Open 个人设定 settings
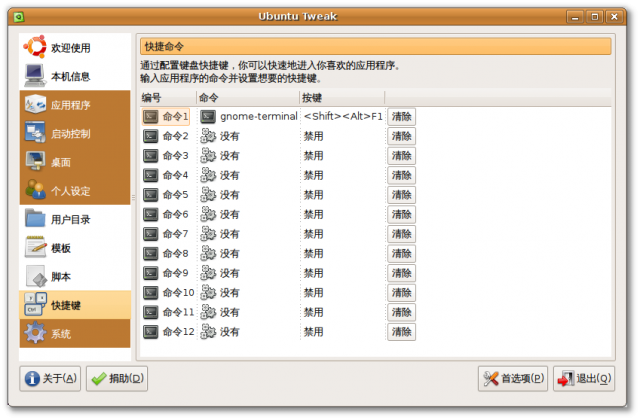This screenshot has width=640, height=420. 75,190
